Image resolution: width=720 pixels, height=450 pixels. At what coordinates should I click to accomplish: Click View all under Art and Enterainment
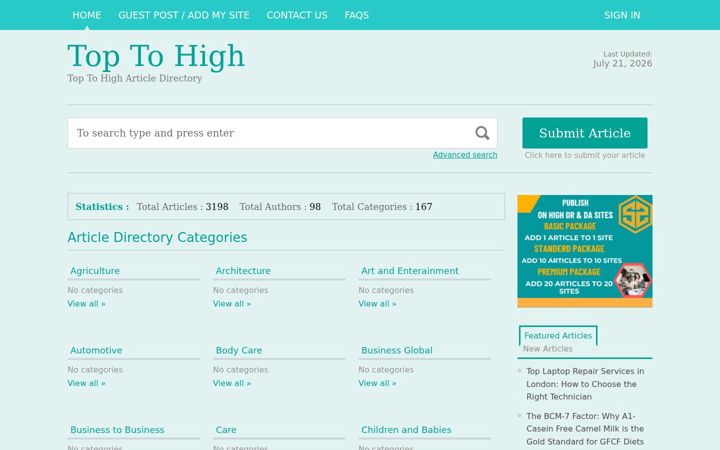click(x=377, y=304)
